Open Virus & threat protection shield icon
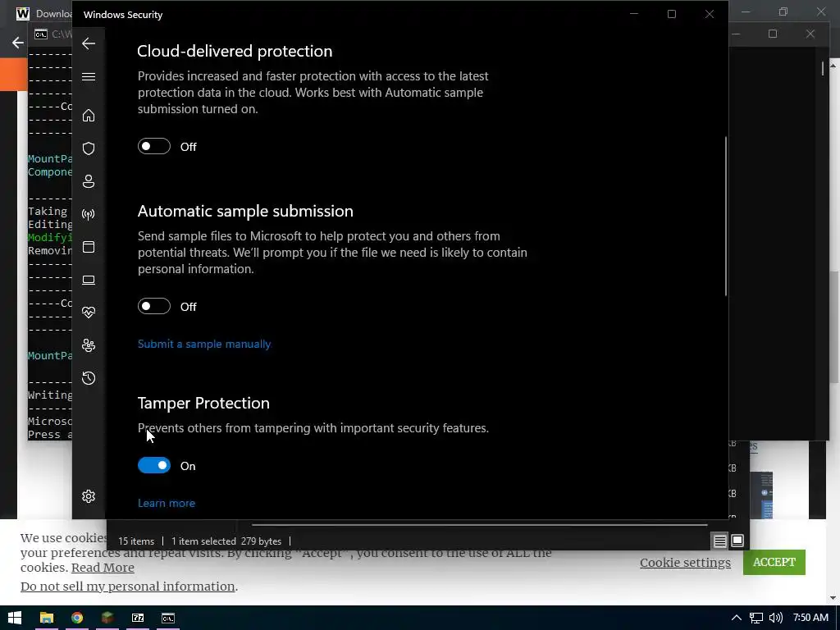 (x=89, y=148)
